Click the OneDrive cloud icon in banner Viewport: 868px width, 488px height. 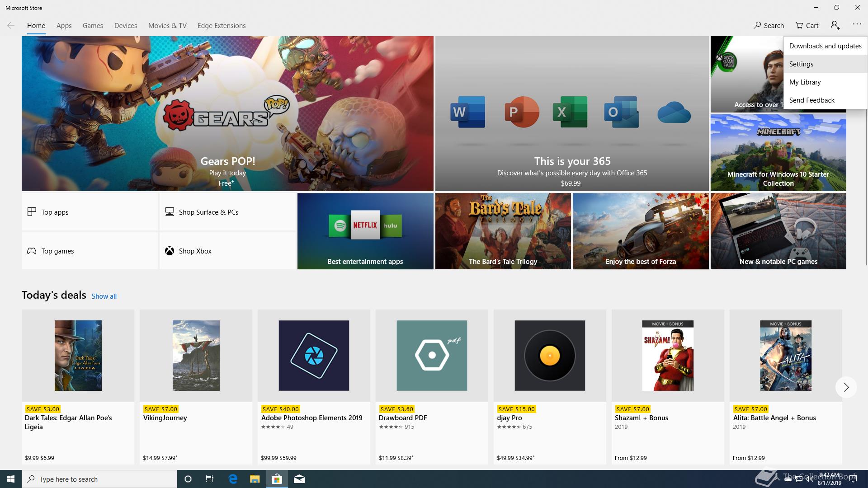(x=674, y=112)
